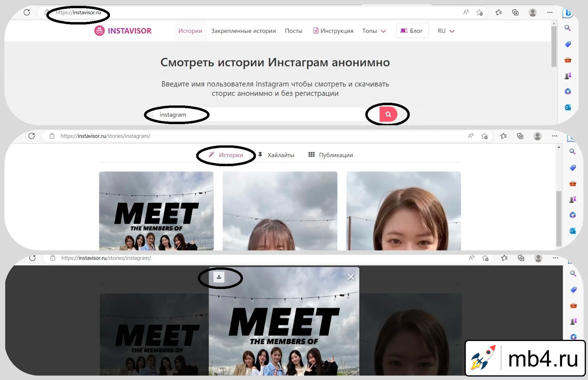Open collections icon in story popup browser
588x380 pixels.
click(521, 258)
